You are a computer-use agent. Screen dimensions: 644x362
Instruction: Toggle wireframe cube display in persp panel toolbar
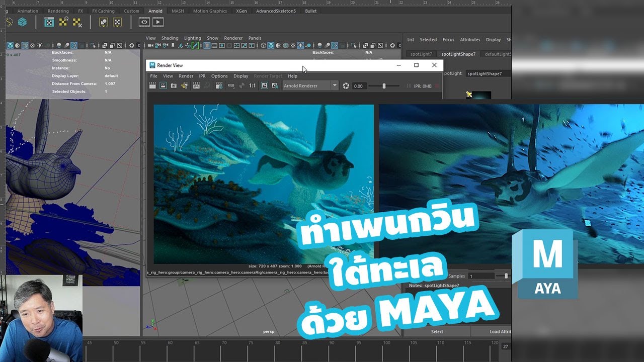[x=263, y=45]
